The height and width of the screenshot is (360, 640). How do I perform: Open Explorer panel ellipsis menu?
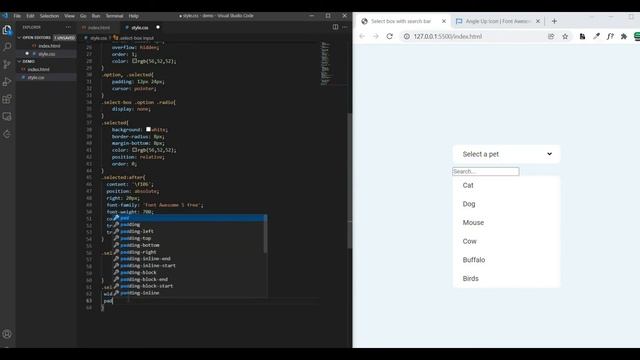coord(68,27)
